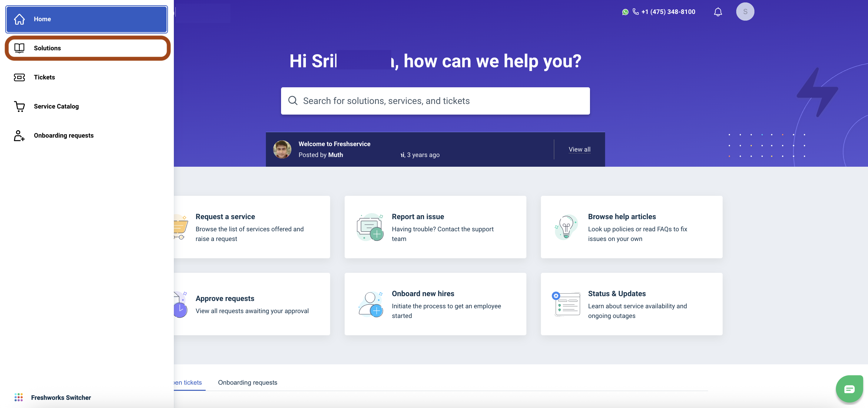Click the View all announcements link
868x408 pixels.
pos(579,149)
